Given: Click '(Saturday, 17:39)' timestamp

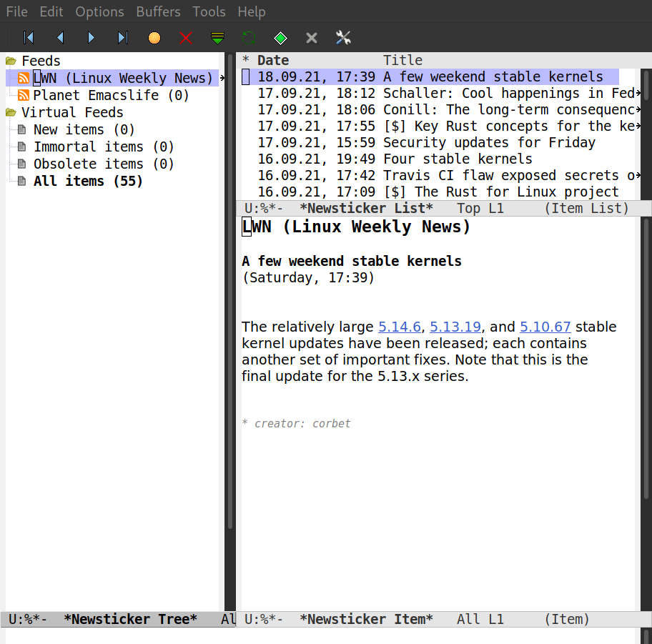Looking at the screenshot, I should pyautogui.click(x=308, y=277).
